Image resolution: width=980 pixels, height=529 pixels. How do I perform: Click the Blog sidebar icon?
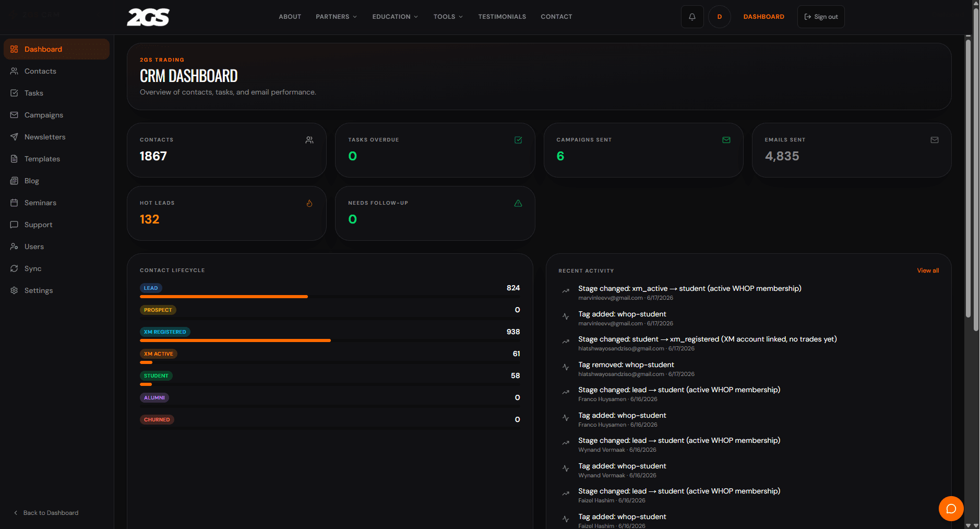coord(14,181)
